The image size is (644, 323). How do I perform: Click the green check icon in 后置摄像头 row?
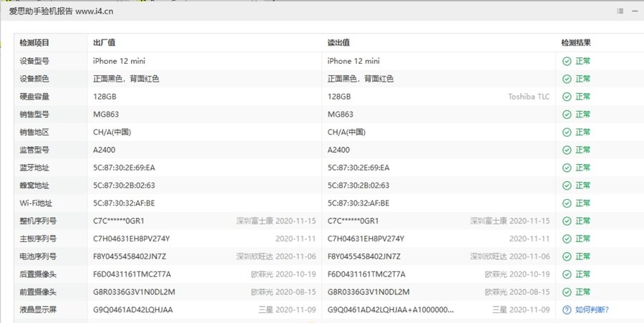[x=567, y=274]
